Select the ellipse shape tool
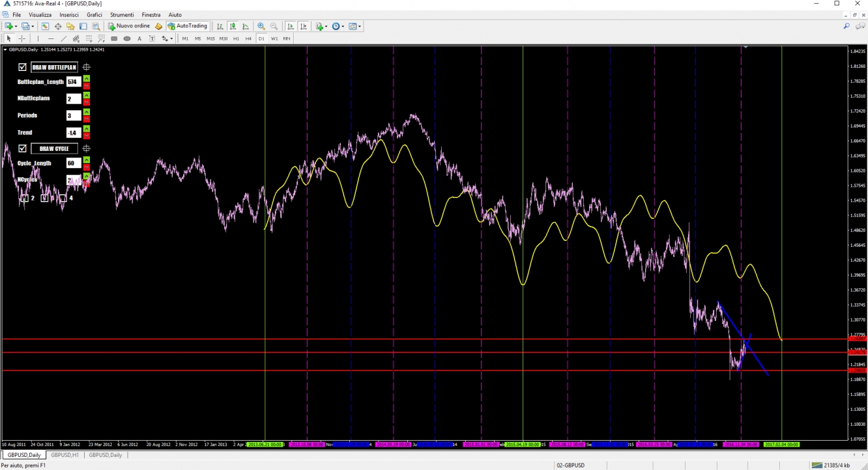 pyautogui.click(x=127, y=38)
